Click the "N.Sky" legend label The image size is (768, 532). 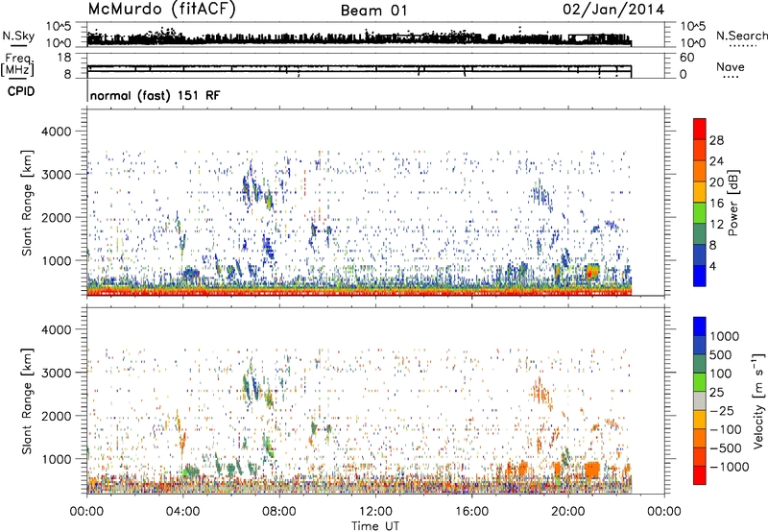[x=18, y=36]
